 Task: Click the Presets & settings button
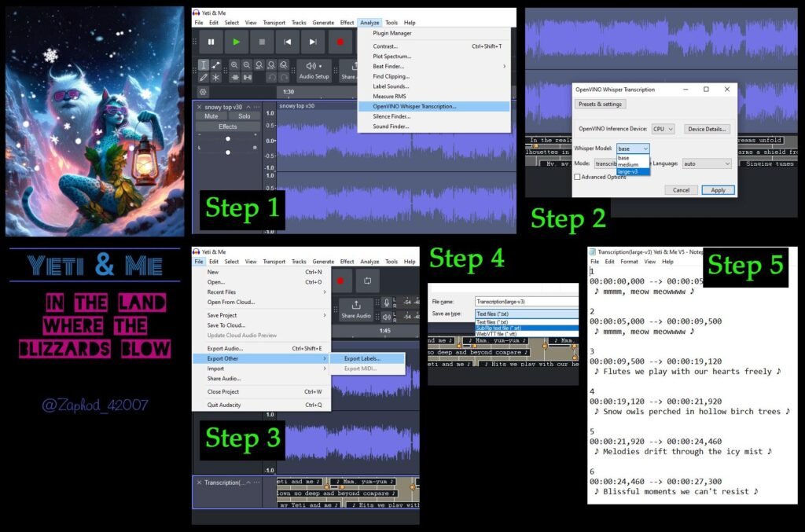point(600,105)
